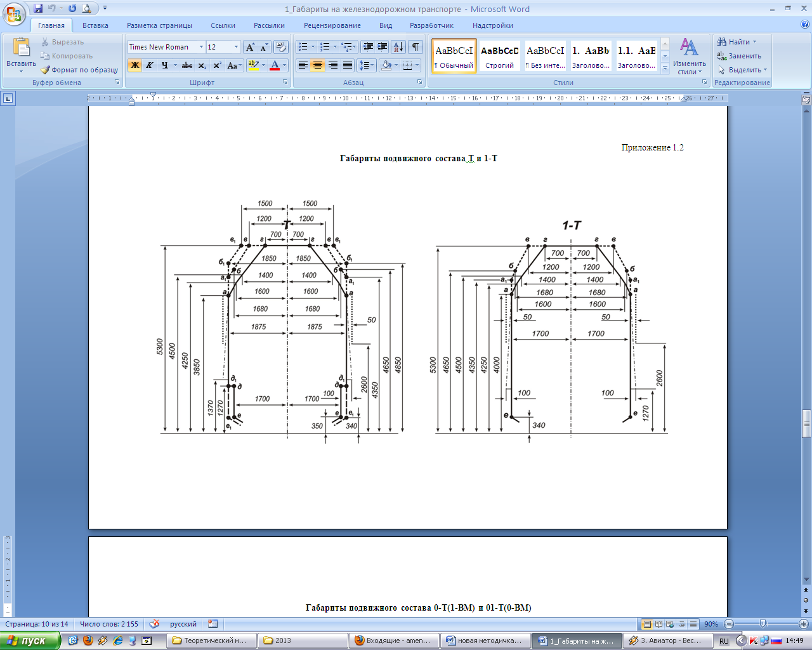The width and height of the screenshot is (812, 650).
Task: Click the Найти (Find) button
Action: pyautogui.click(x=737, y=42)
